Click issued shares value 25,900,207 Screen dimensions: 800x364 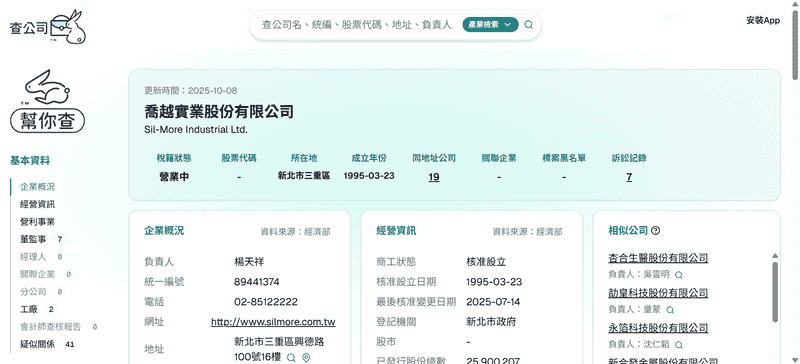click(x=493, y=360)
